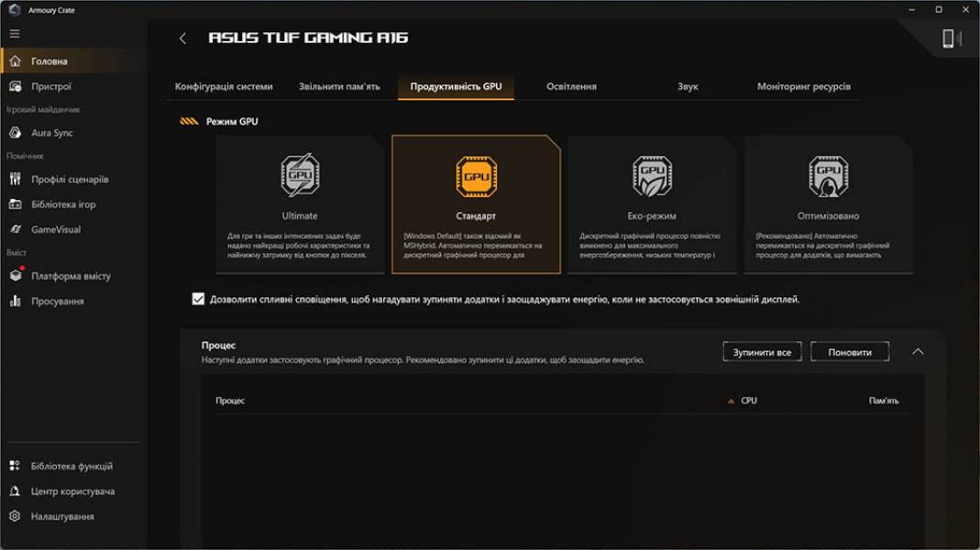Image resolution: width=980 pixels, height=550 pixels.
Task: Select the Ultimate GPU mode icon
Action: tap(300, 176)
